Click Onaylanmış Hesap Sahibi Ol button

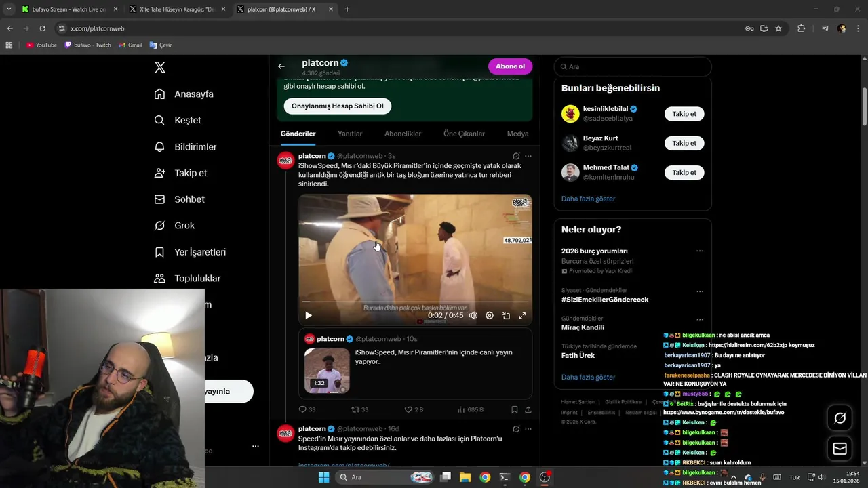pos(338,106)
